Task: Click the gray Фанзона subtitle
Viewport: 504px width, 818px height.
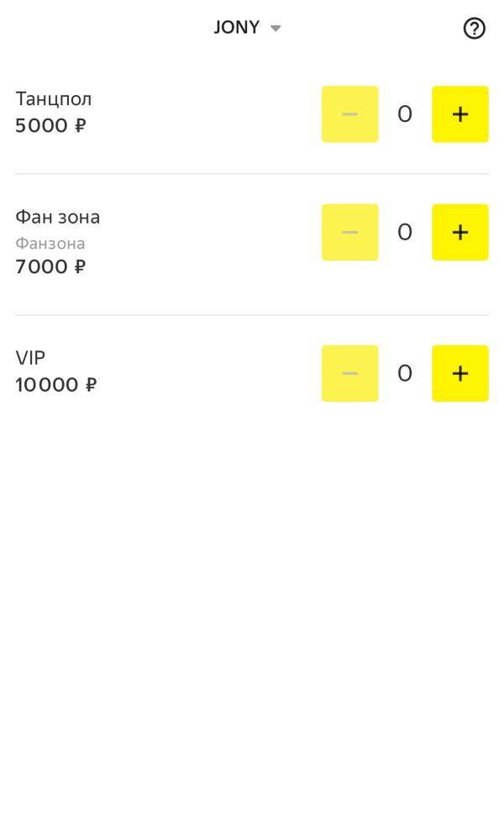Action: [50, 244]
